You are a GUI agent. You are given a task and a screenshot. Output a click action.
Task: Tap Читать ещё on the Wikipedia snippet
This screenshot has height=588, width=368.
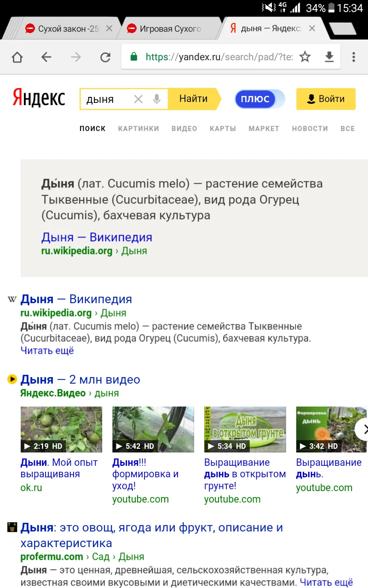47,351
